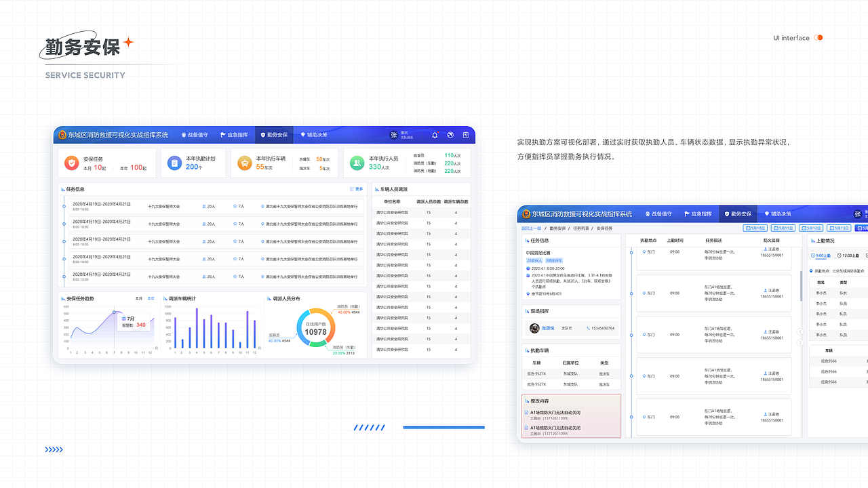
Task: Select the 5月12日 date button
Action: pos(811,228)
